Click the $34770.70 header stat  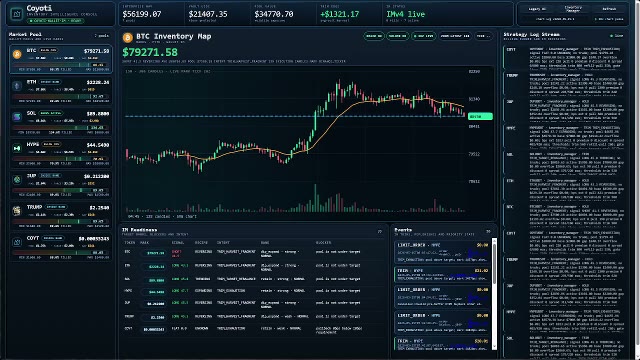click(x=273, y=14)
